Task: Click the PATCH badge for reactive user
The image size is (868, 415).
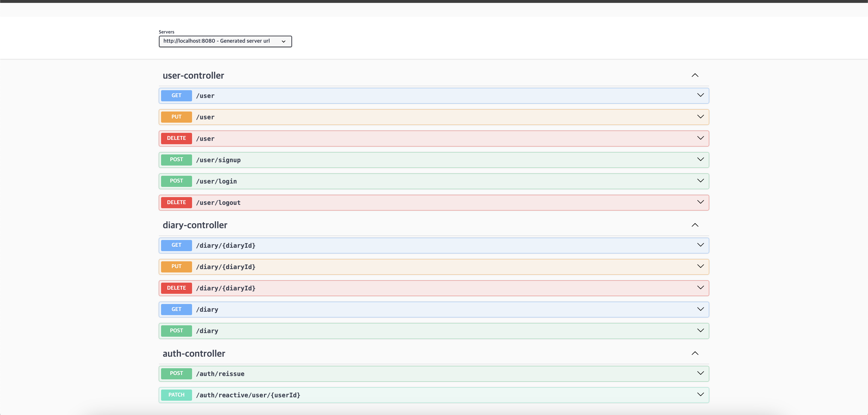Action: point(176,395)
